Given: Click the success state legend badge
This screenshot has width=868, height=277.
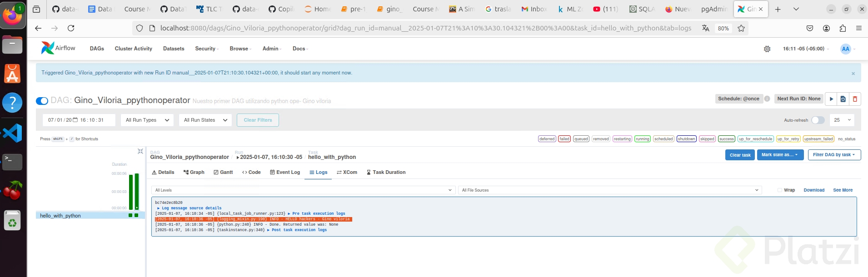Looking at the screenshot, I should 726,139.
